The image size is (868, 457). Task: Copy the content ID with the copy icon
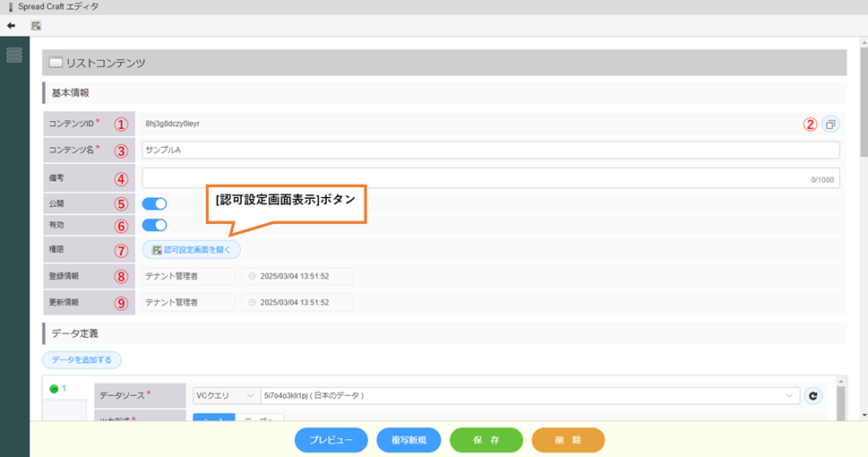coord(830,125)
